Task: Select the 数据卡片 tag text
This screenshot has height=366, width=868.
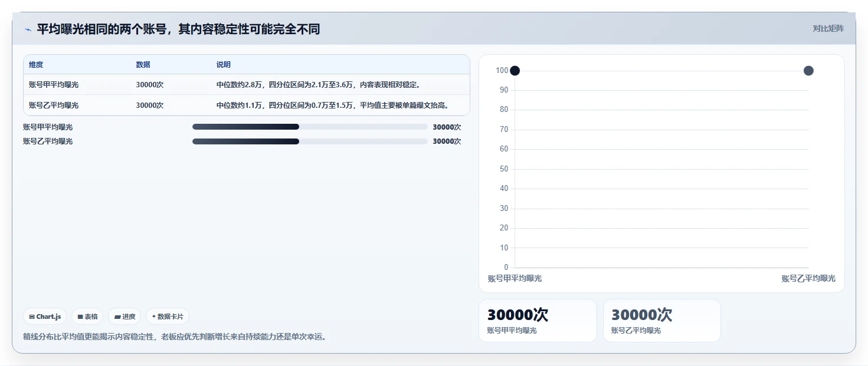Action: point(171,316)
